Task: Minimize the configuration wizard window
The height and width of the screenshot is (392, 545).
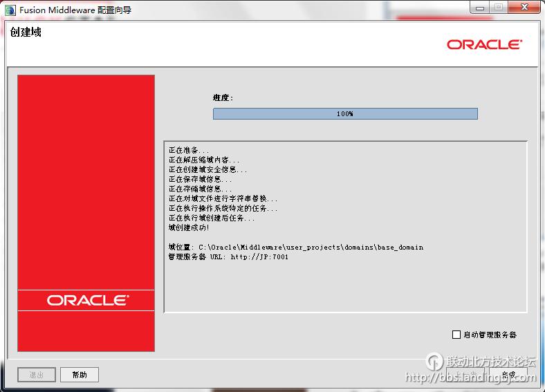Action: pos(479,8)
